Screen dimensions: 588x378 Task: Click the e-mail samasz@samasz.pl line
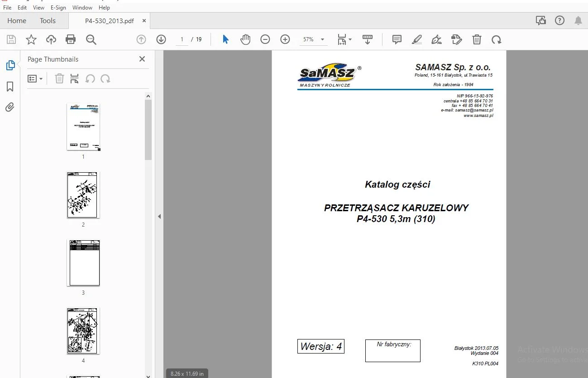pyautogui.click(x=467, y=110)
